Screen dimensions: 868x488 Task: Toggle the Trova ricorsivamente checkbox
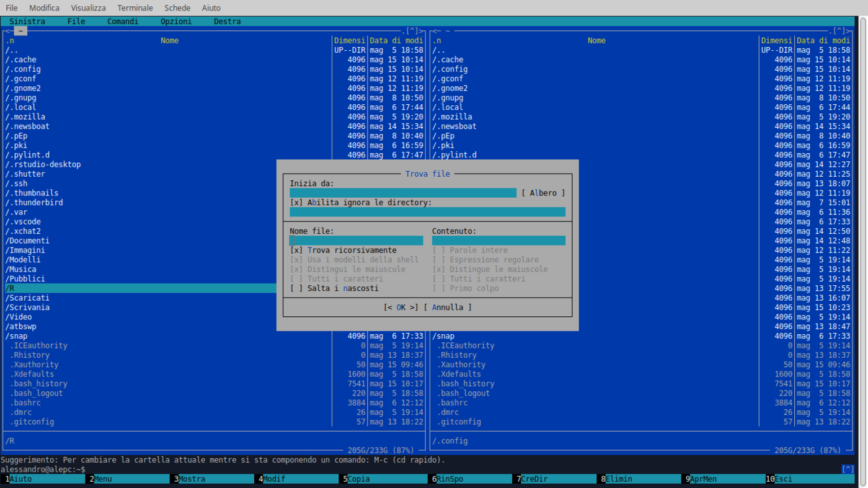point(296,251)
